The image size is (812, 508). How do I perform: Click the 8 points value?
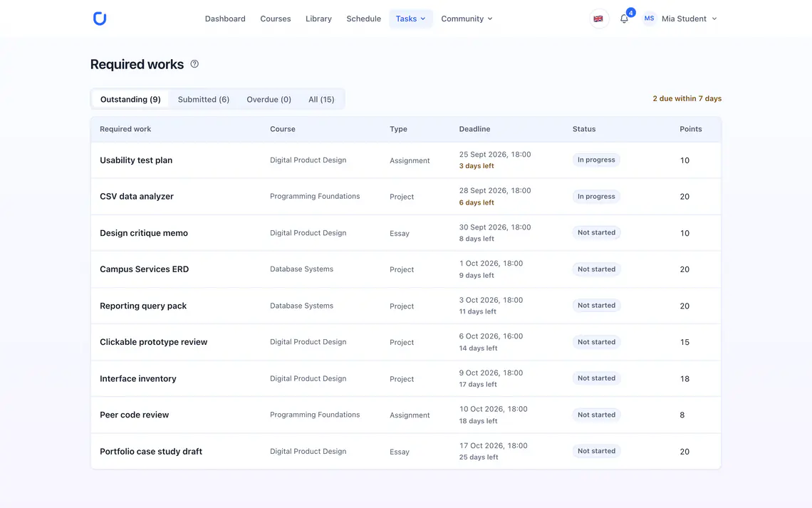682,415
